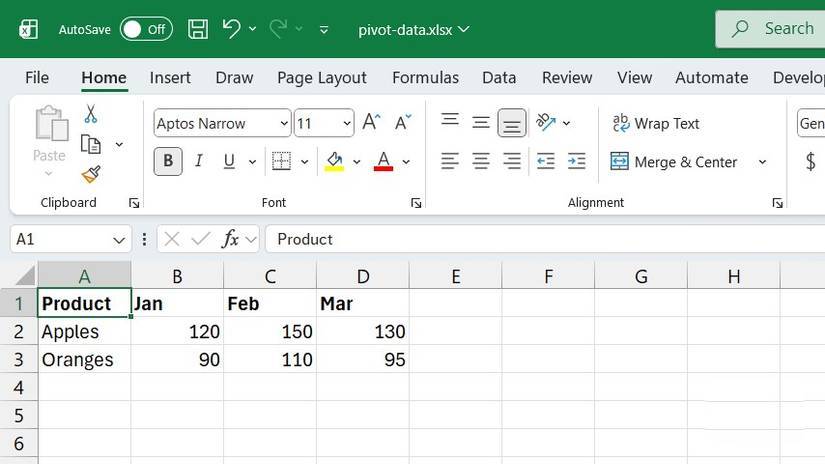Open the Name Box dropdown showing A1
The height and width of the screenshot is (464, 825).
tap(119, 240)
